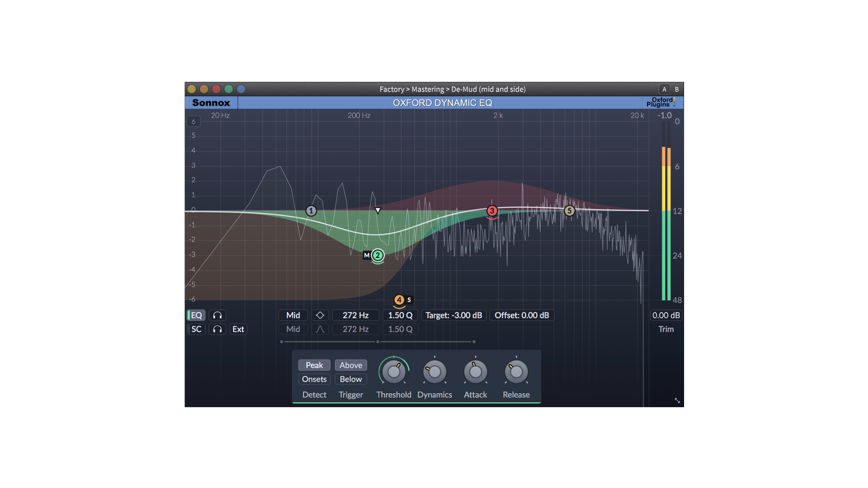Image resolution: width=868 pixels, height=488 pixels.
Task: Click the 272 Hz EQ frequency field
Action: [x=355, y=315]
